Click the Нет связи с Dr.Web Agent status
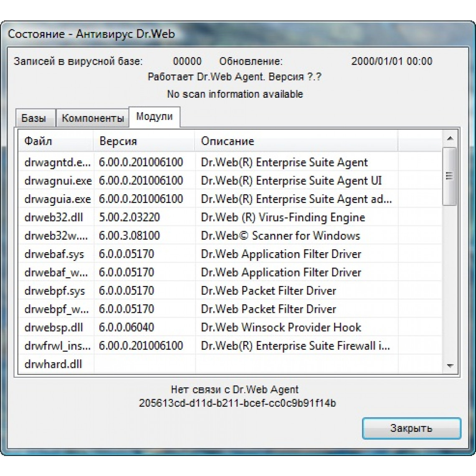This screenshot has width=476, height=476. (x=235, y=390)
